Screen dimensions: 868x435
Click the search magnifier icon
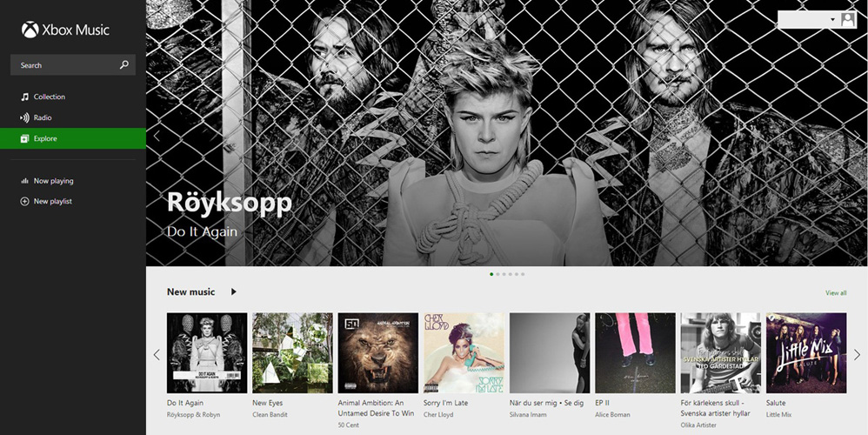click(124, 64)
